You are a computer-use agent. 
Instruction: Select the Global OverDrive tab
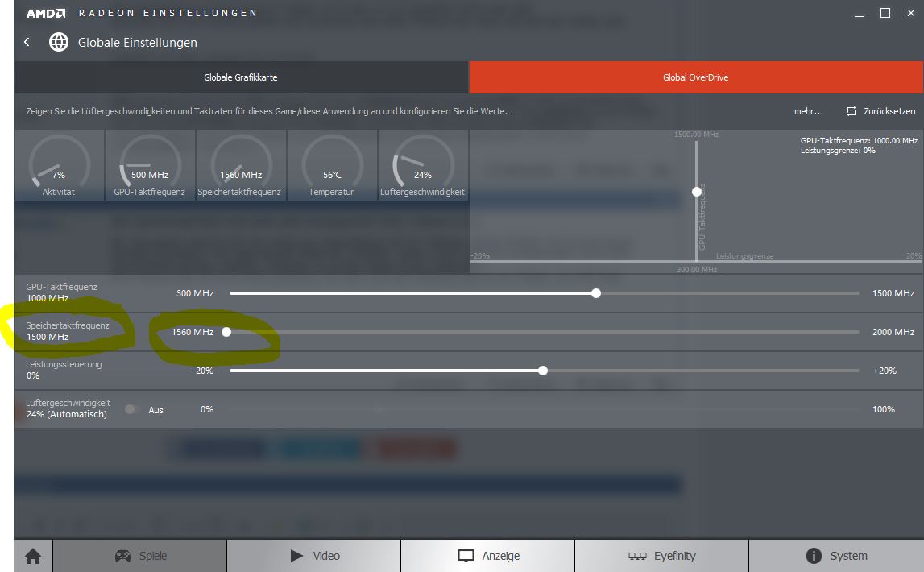tap(696, 77)
